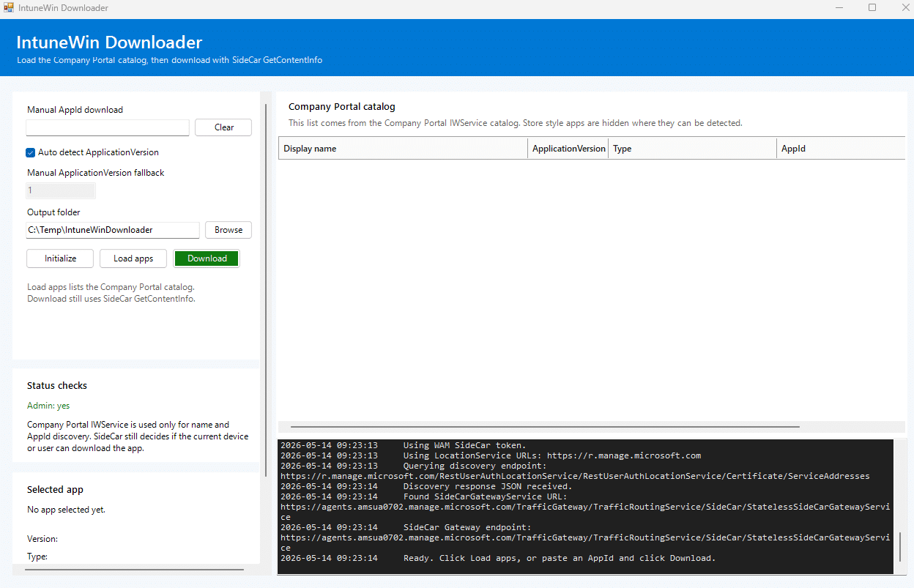
Task: Click the 'Version:' label in Selected app
Action: (42, 539)
